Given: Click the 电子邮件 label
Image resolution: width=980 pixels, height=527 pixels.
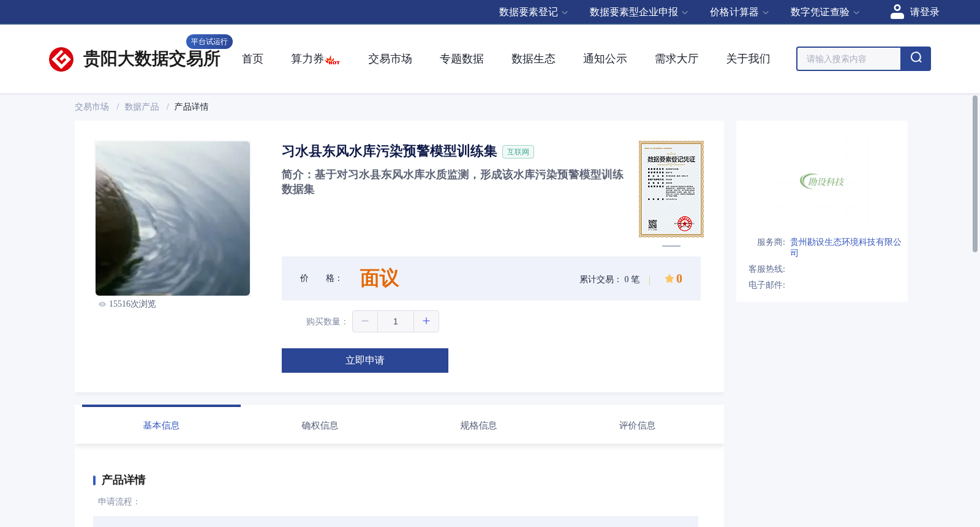Looking at the screenshot, I should click(x=767, y=285).
